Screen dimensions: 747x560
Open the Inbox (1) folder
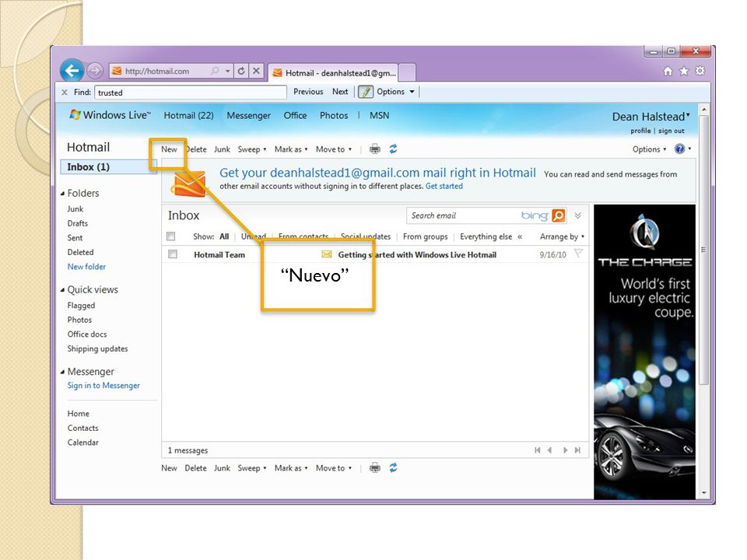pyautogui.click(x=108, y=166)
